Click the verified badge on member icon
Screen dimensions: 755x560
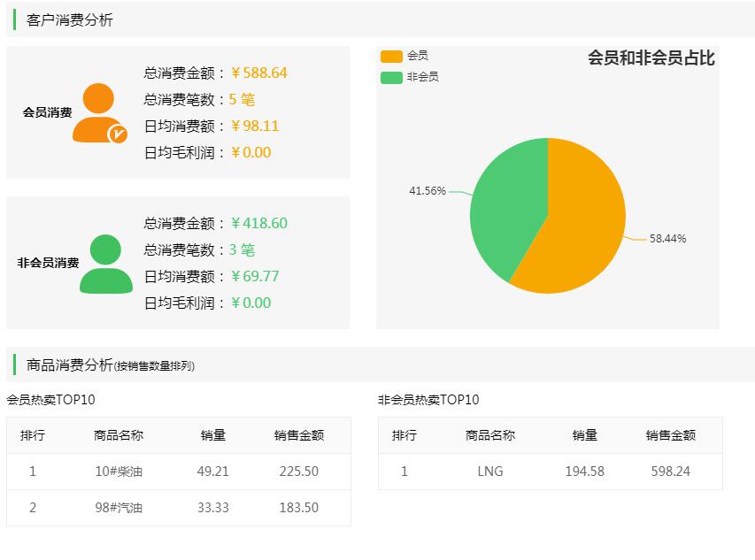(x=117, y=134)
